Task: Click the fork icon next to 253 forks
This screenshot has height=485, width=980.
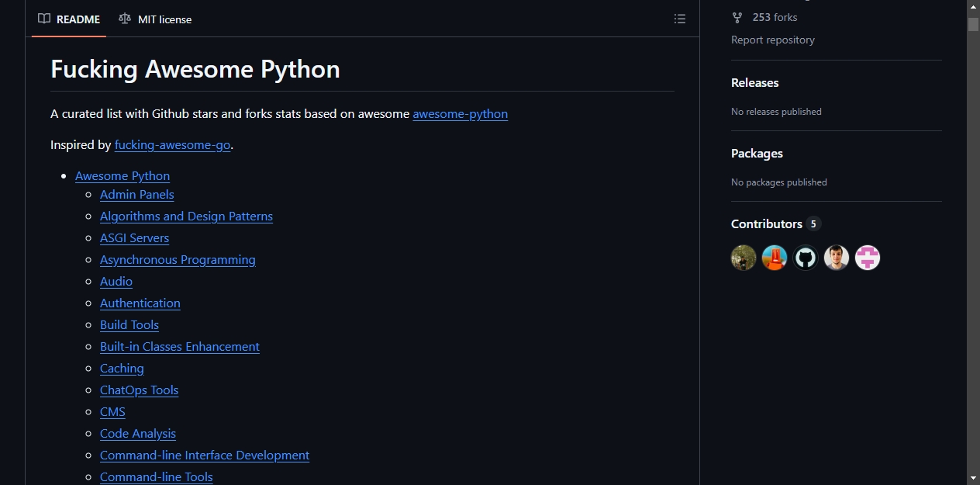Action: 737,17
